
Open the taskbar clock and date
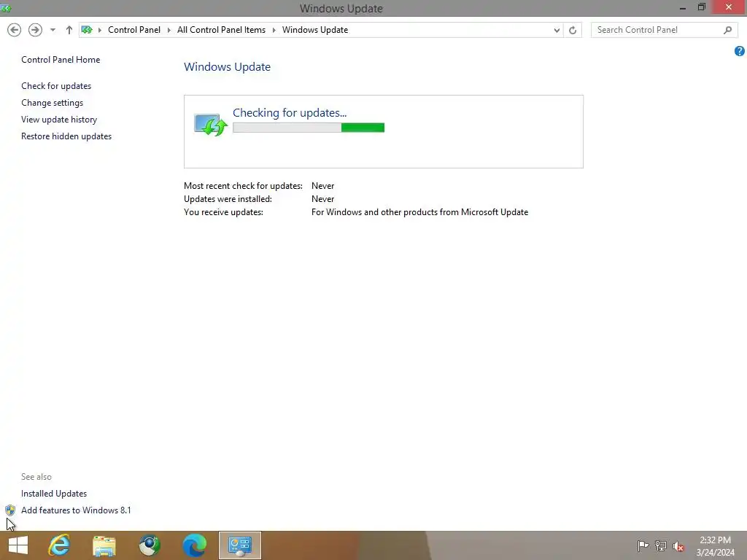pos(715,546)
